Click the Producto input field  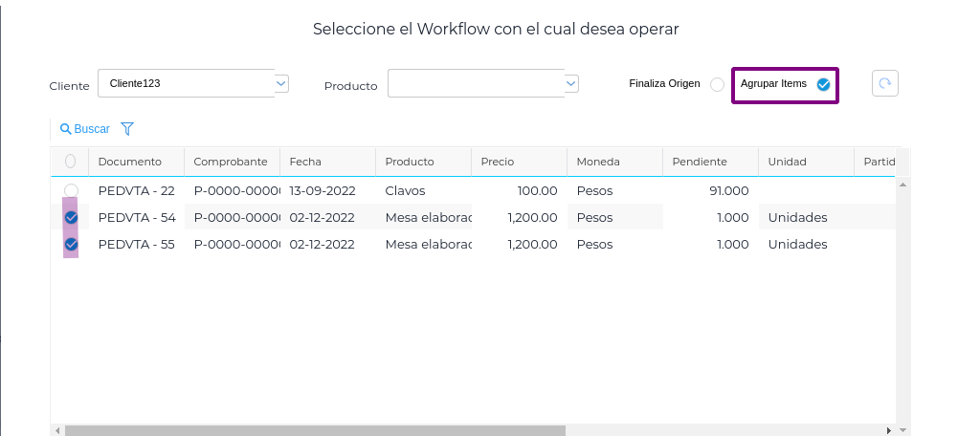[x=476, y=84]
